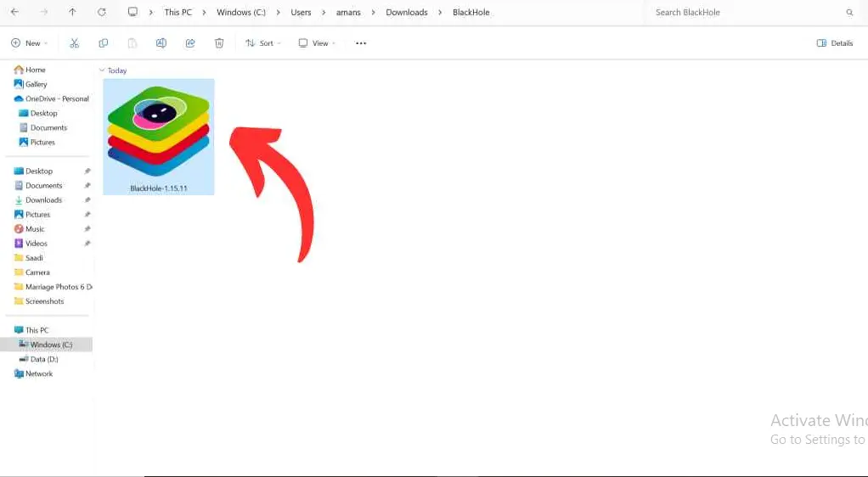Click the Copy icon in toolbar
Screen dimensions: 868x477
pyautogui.click(x=104, y=43)
